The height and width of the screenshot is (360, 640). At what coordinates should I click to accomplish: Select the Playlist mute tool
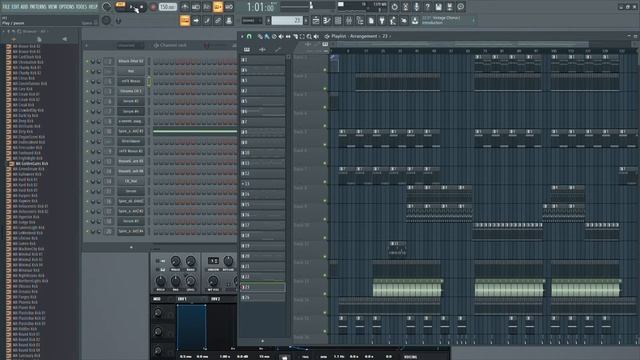click(281, 36)
